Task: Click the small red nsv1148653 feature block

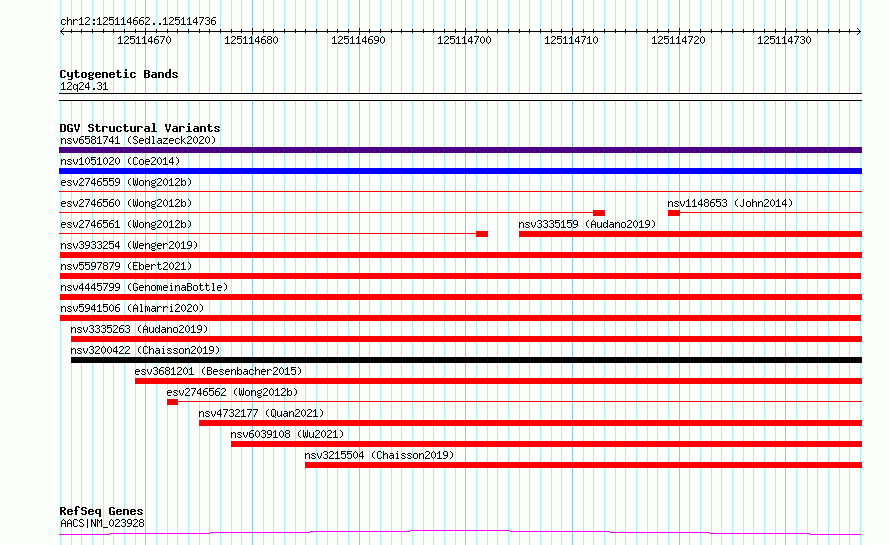Action: (674, 213)
